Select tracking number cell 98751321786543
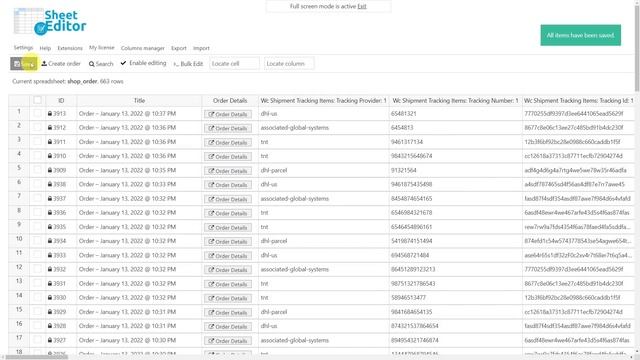 coord(455,283)
